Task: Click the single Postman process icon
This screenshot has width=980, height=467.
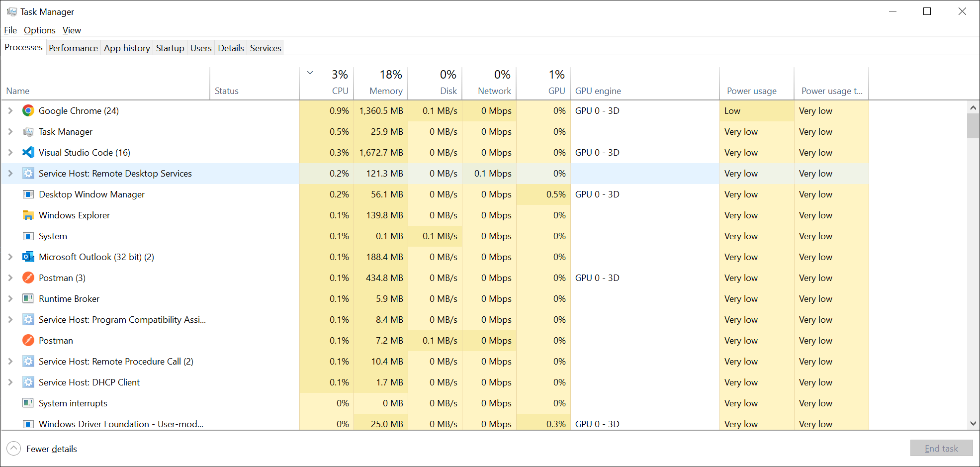Action: click(x=28, y=340)
